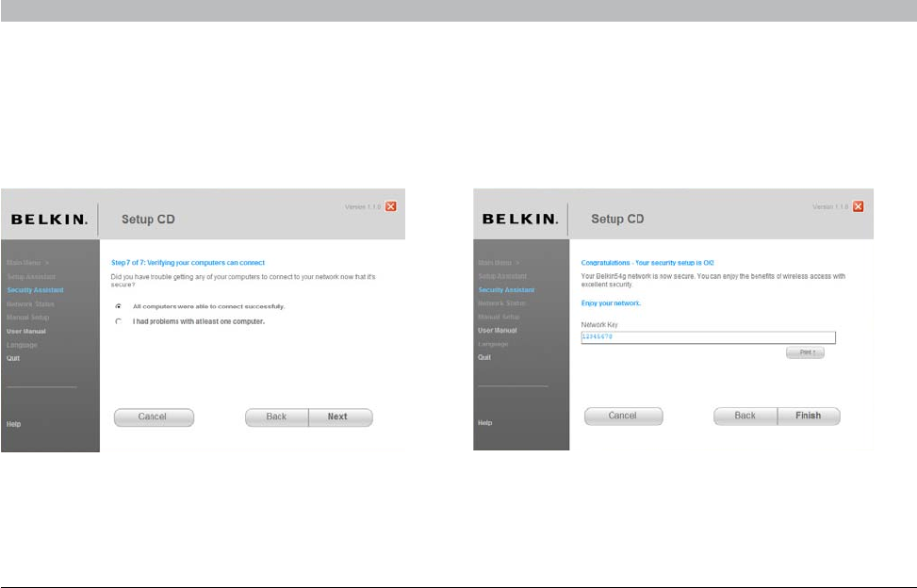This screenshot has height=588, width=917.
Task: Click Finish in the Congratulations window
Action: (809, 416)
